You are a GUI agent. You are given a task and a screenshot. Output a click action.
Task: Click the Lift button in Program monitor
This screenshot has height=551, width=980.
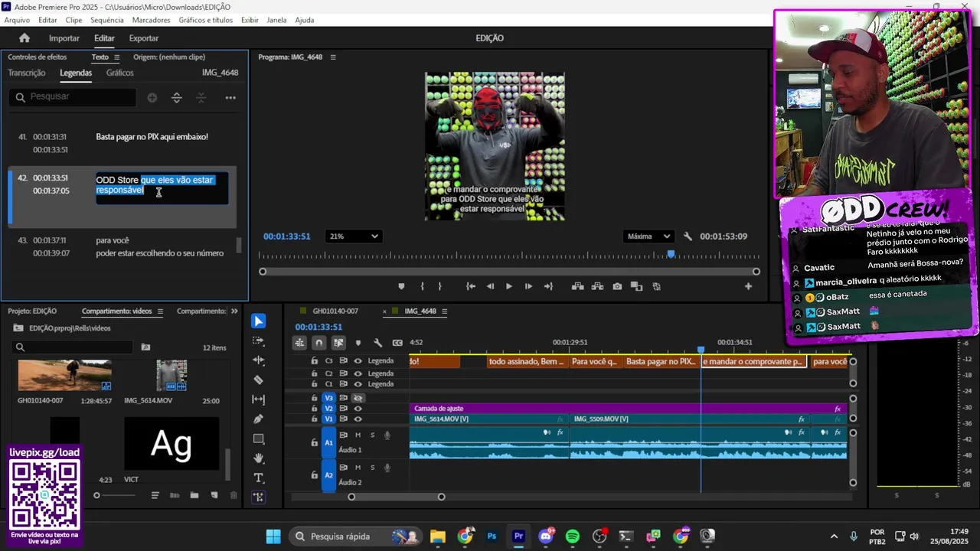[578, 286]
